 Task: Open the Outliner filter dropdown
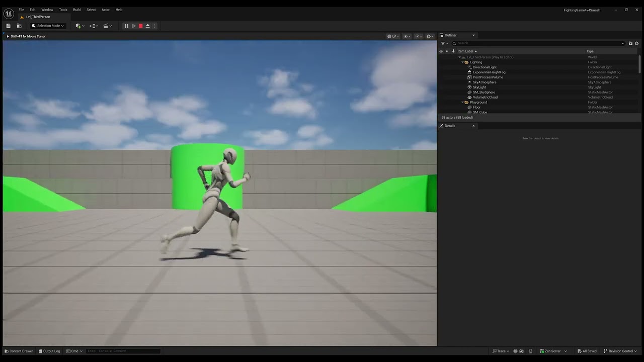pyautogui.click(x=444, y=43)
